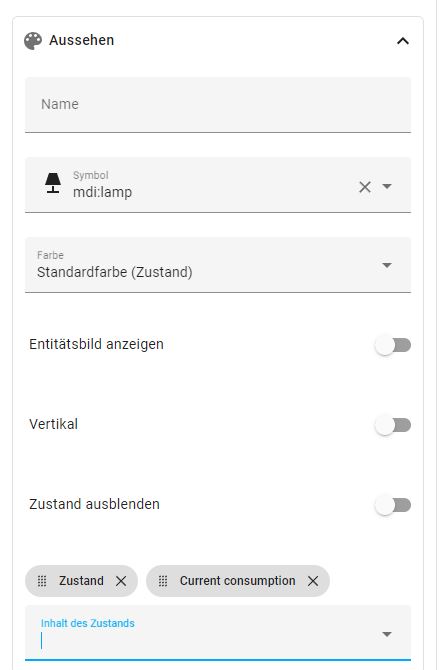Screen dimensions: 441x670
Task: Click the Current consumption chip drag handle
Action: 163,581
